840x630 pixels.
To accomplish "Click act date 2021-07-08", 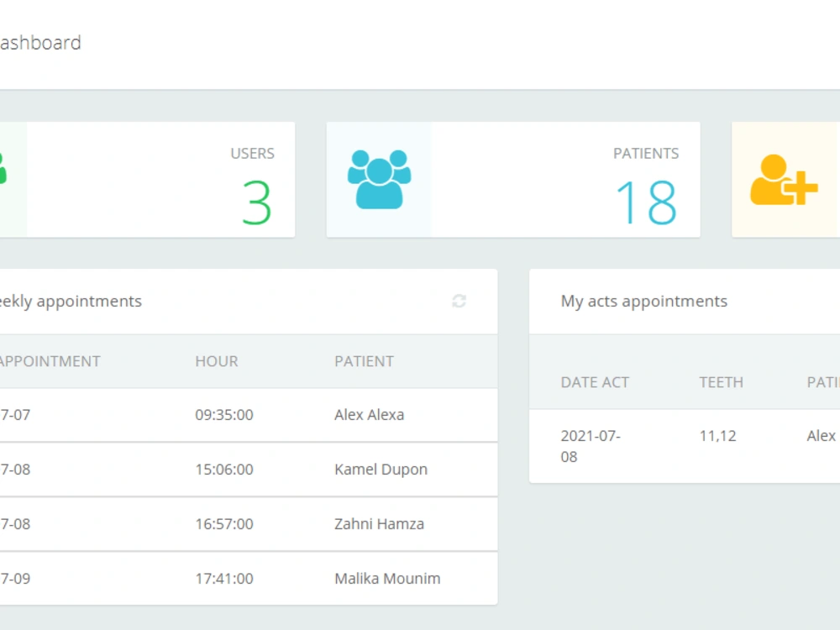I will click(x=591, y=446).
